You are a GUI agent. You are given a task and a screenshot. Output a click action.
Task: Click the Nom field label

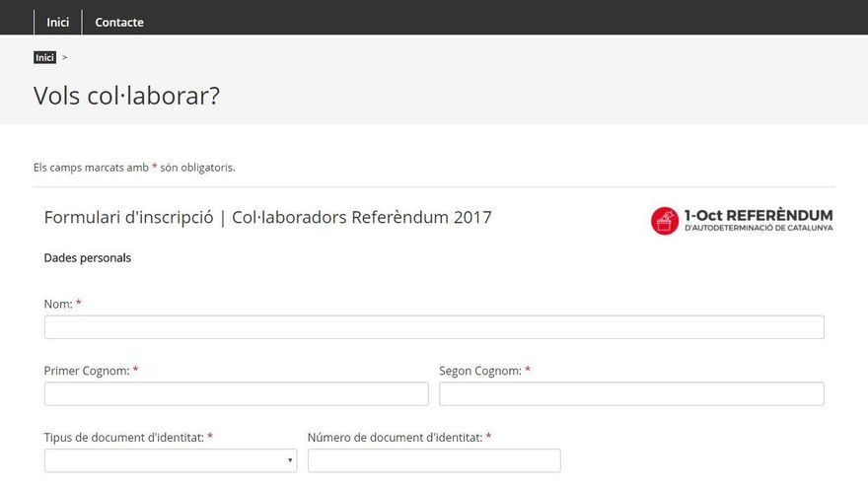pyautogui.click(x=58, y=304)
